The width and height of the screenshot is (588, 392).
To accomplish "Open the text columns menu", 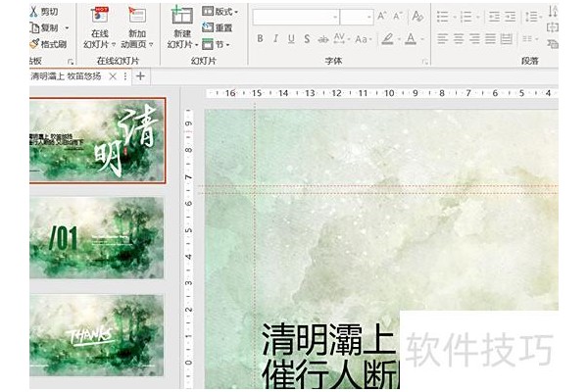I will (529, 38).
